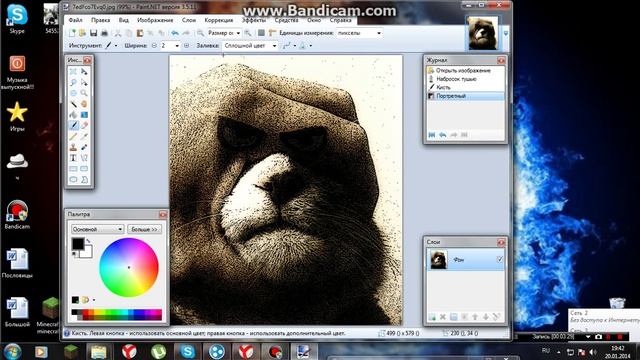Select Набросок тушью history entry
This screenshot has height=360, width=640.
[x=456, y=79]
